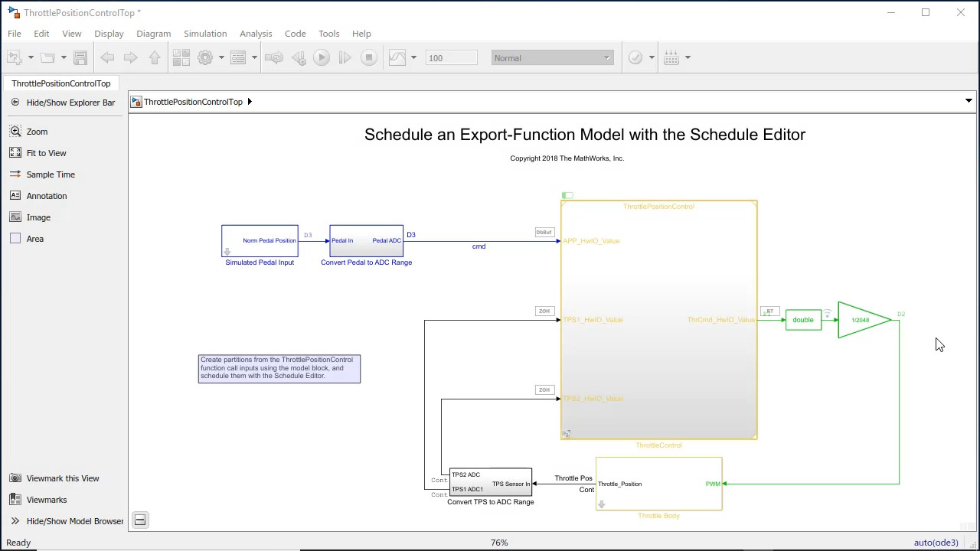Expand the ThrottlePositionControlTop breadcrumb arrow

250,102
